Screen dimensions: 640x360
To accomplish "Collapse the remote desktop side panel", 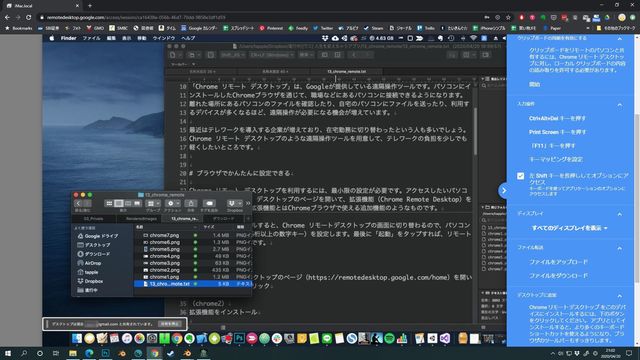I will tap(504, 191).
